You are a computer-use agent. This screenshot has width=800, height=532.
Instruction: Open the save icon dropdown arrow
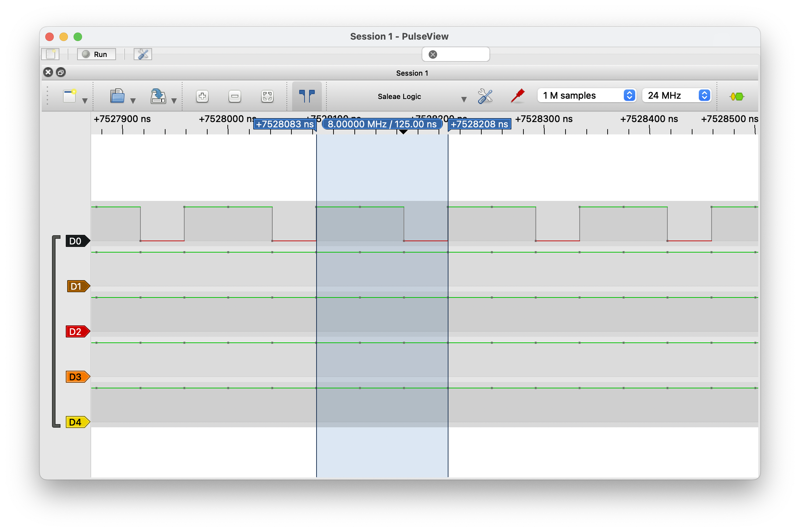tap(174, 101)
